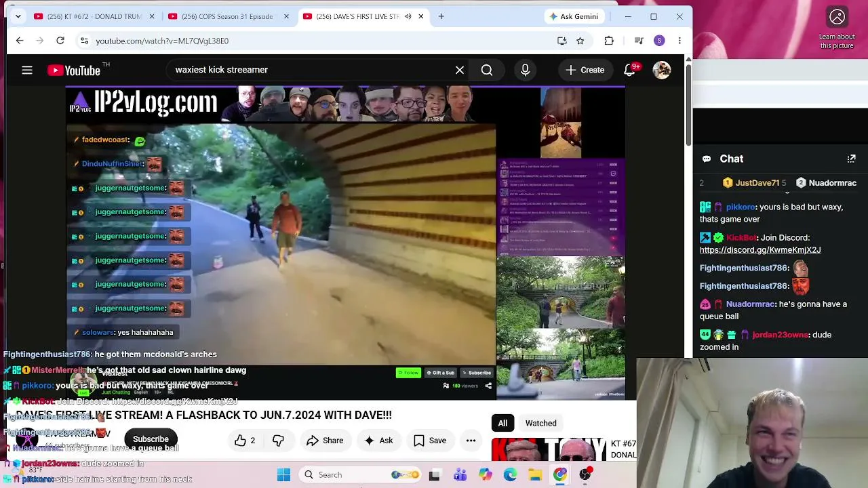The height and width of the screenshot is (488, 868).
Task: Open Chrome media controls icon
Action: tap(639, 41)
